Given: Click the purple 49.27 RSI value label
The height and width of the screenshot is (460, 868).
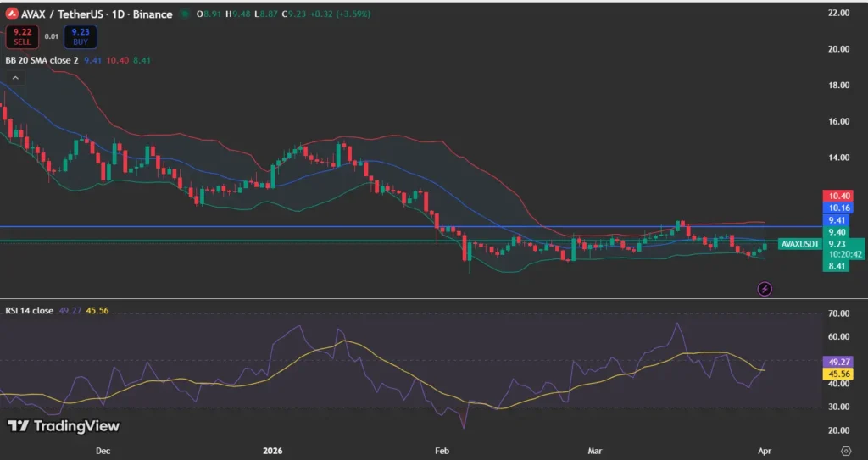Looking at the screenshot, I should 837,362.
